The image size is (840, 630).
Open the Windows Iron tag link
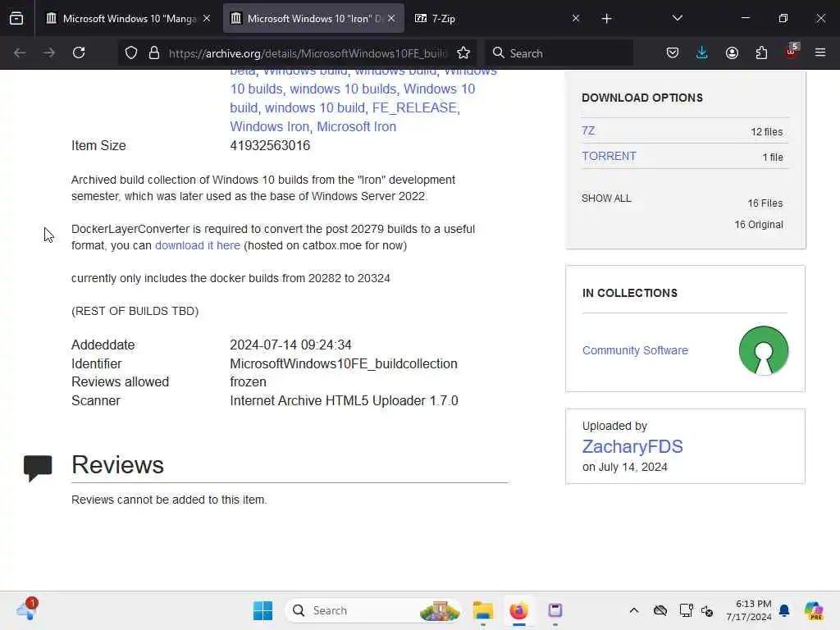[269, 127]
